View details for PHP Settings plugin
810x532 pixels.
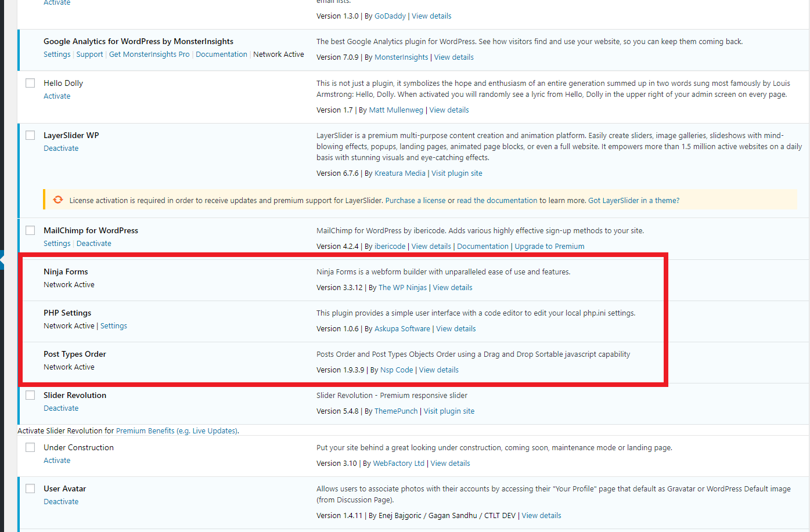coord(456,328)
